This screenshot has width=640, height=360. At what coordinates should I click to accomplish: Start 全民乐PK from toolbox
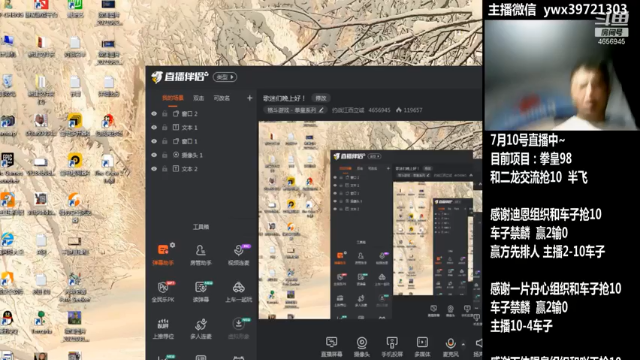(x=163, y=291)
